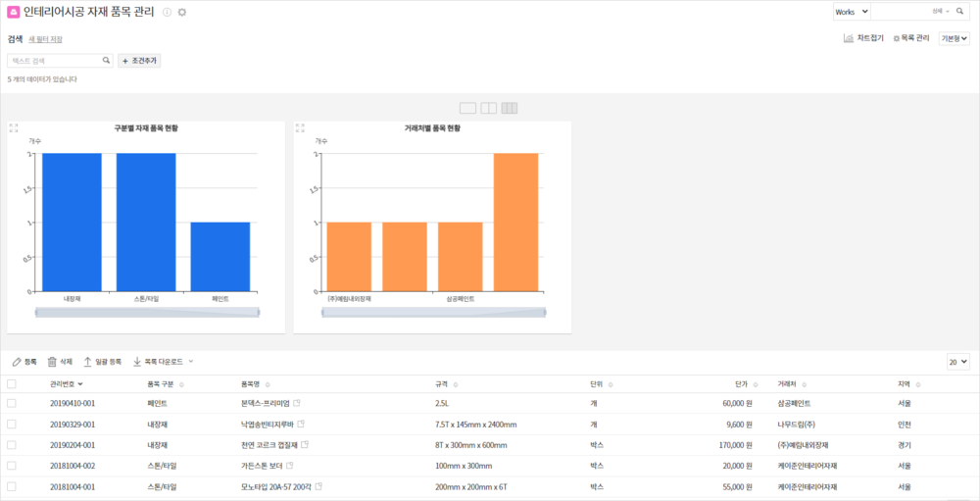
Task: Click 삭제 trash toolbar item
Action: (60, 362)
